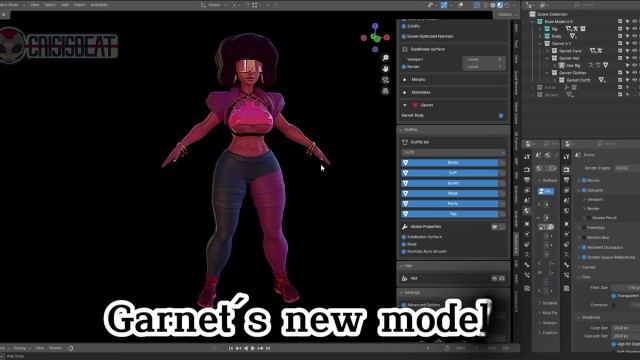Toggle the camera view viewport icon
640x360 pixels.
tap(385, 80)
